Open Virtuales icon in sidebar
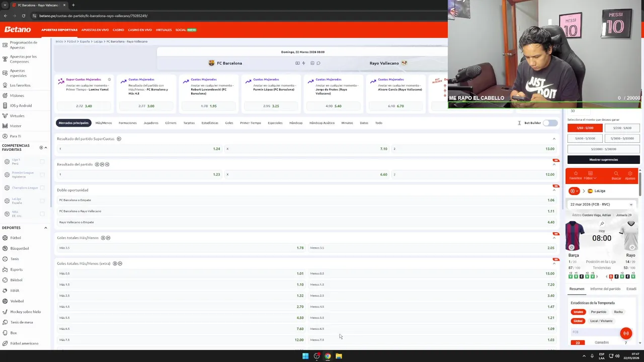The width and height of the screenshot is (644, 362). click(5, 116)
